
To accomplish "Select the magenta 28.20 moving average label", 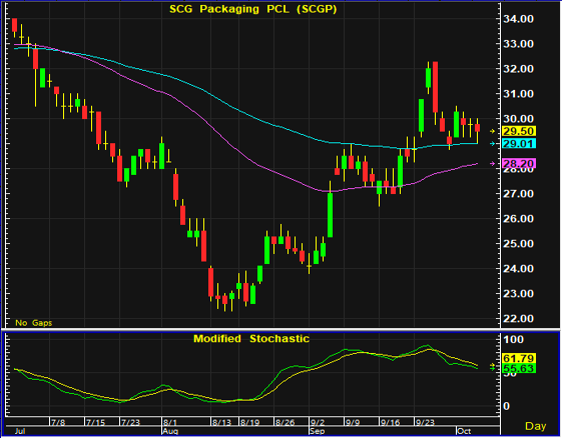I will 519,164.
